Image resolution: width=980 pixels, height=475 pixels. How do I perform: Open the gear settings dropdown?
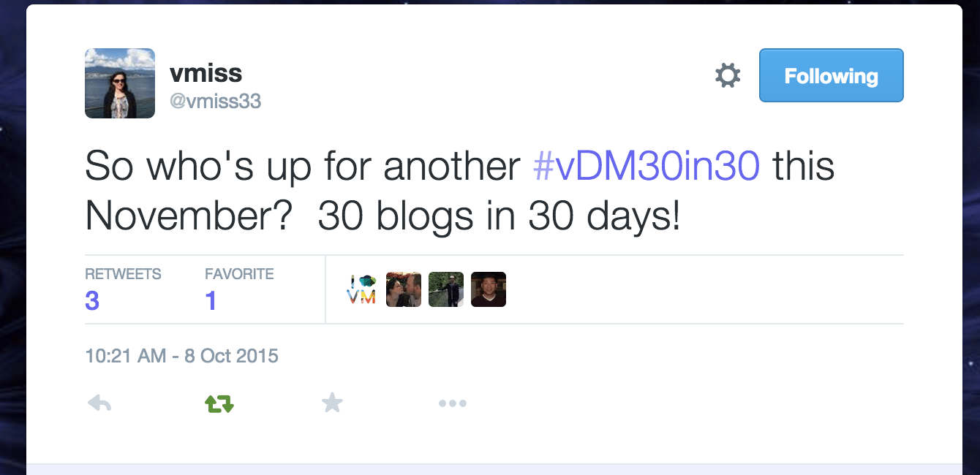[x=727, y=75]
